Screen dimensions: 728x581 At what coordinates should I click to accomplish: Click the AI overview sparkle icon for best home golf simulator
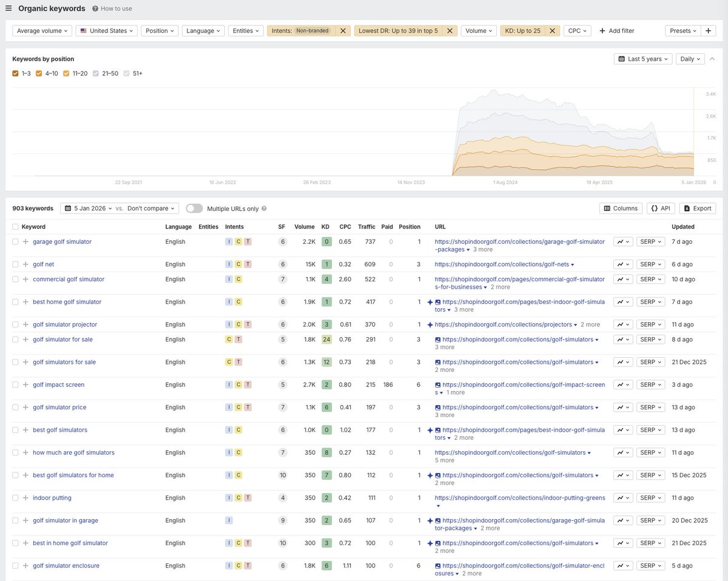[x=430, y=302]
